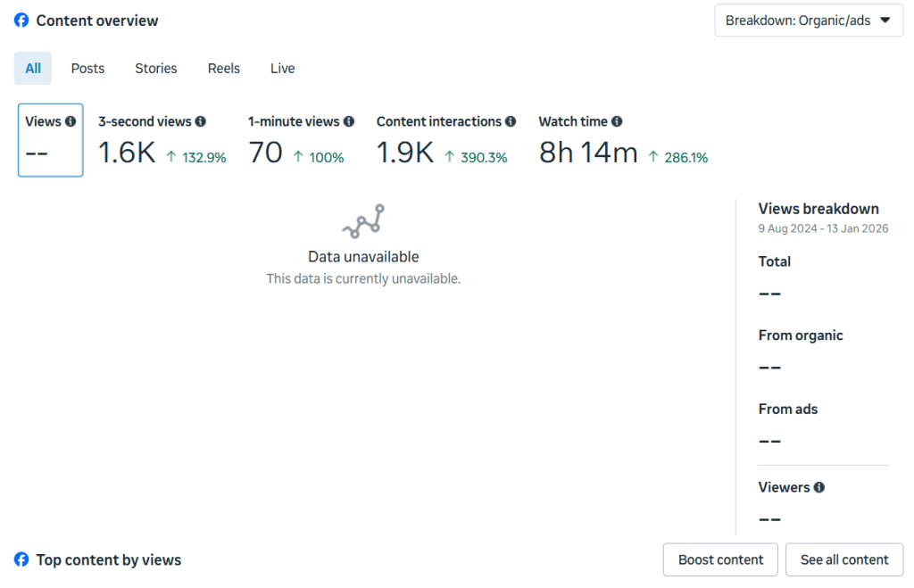This screenshot has width=914, height=588.
Task: Switch to the Posts tab
Action: point(87,69)
